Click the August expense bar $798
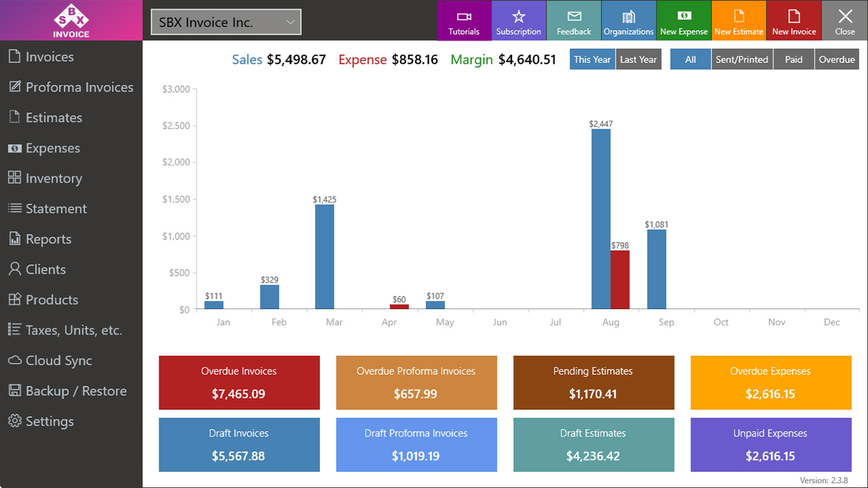This screenshot has height=488, width=868. coord(620,280)
